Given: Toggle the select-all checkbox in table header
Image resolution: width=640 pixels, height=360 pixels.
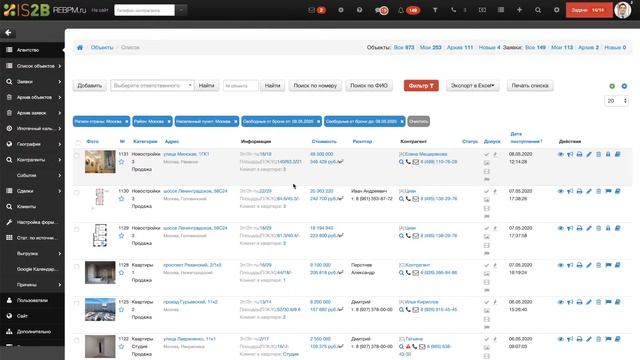Looking at the screenshot, I should tap(78, 142).
